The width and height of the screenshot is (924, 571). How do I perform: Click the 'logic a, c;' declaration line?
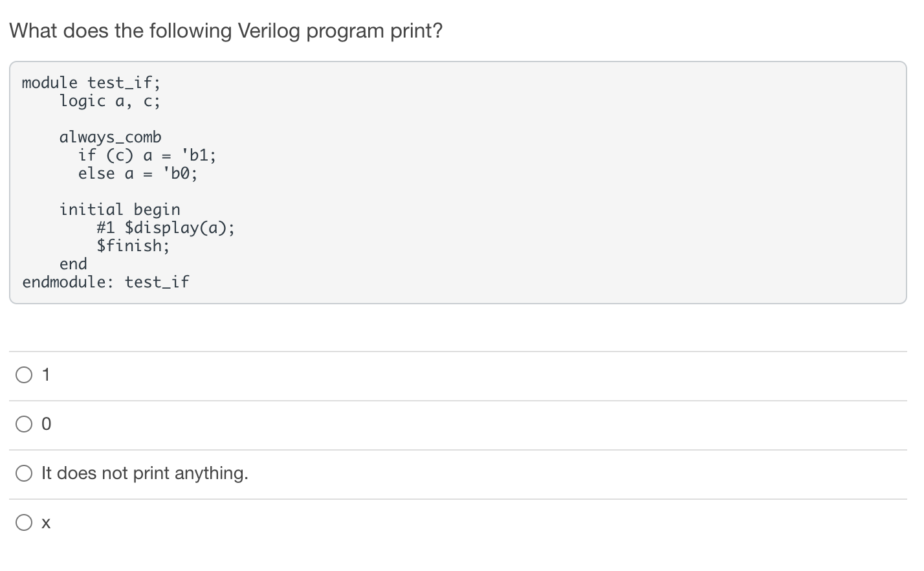pyautogui.click(x=110, y=100)
